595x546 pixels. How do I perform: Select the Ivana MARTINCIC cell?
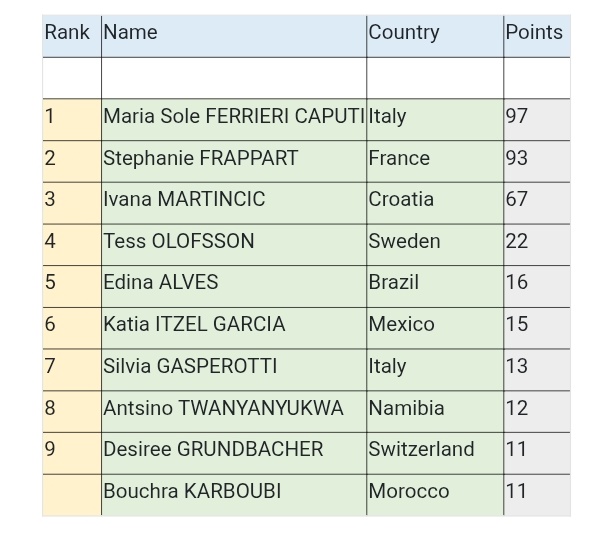234,203
